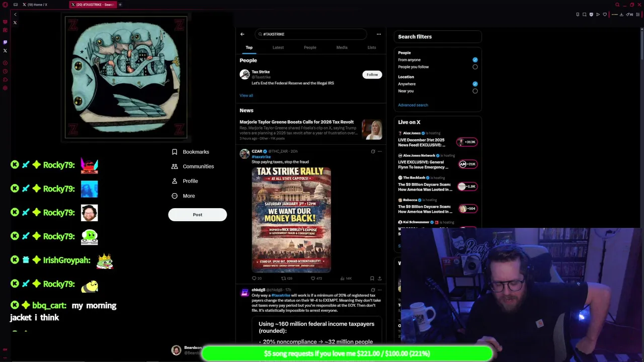Screen dimensions: 644x362
Task: Open Communities in X navigation
Action: click(192, 166)
